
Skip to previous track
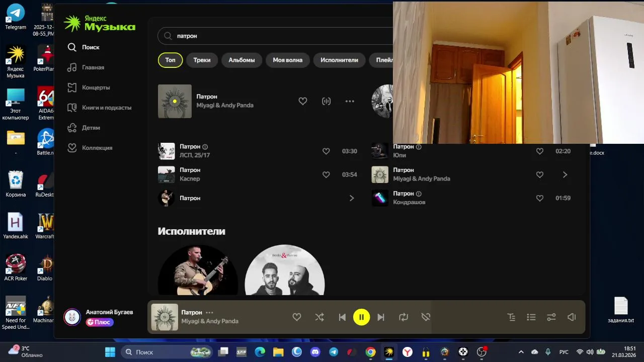(x=342, y=317)
